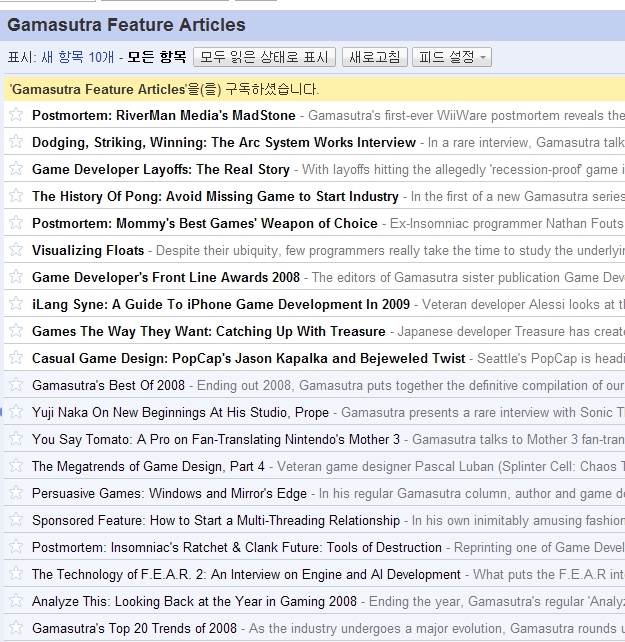Open Games The Way They Want: Treasure article
Screen dimensions: 625x642
pyautogui.click(x=209, y=332)
